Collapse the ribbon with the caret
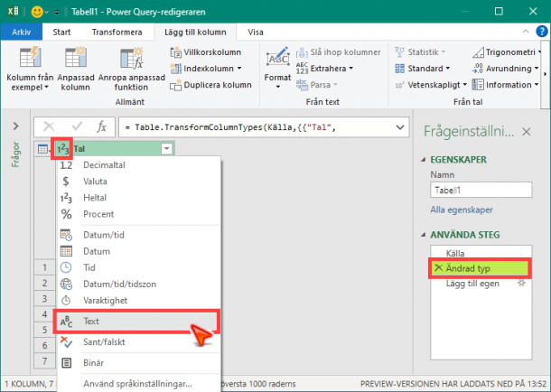This screenshot has width=551, height=392. click(x=526, y=32)
